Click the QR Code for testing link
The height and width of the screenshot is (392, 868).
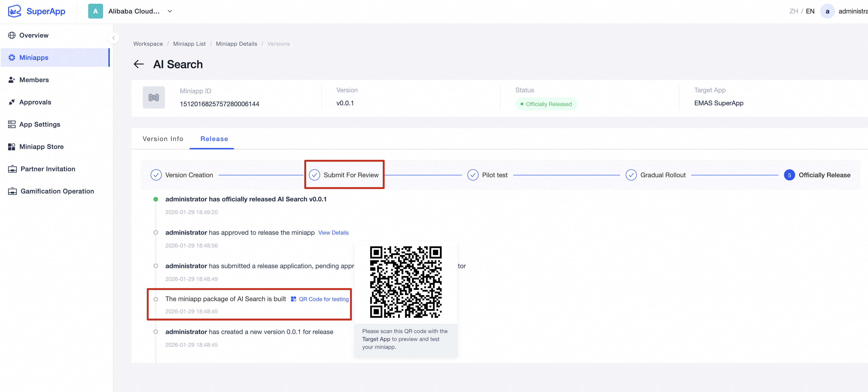coord(324,299)
